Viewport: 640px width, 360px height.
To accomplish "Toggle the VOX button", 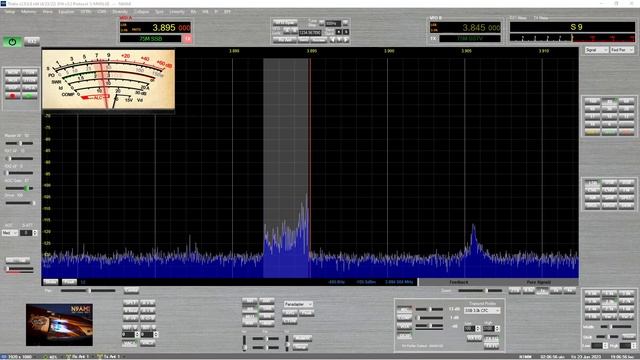I will (x=404, y=327).
